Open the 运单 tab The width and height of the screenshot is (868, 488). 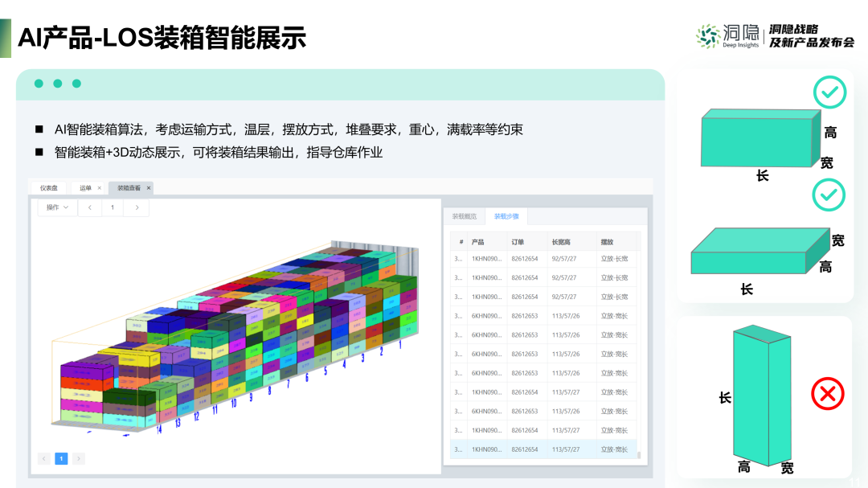point(85,188)
